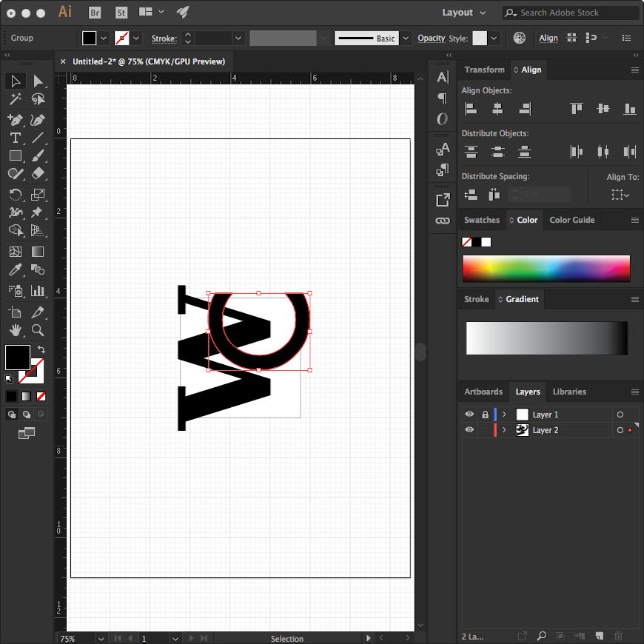Select the Direct Selection tool
644x644 pixels.
(x=38, y=81)
